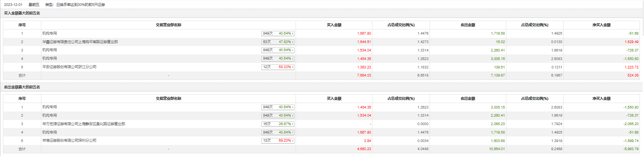Click 机构专用 in sell table row 4
The height and width of the screenshot is (156, 644).
click(50, 132)
